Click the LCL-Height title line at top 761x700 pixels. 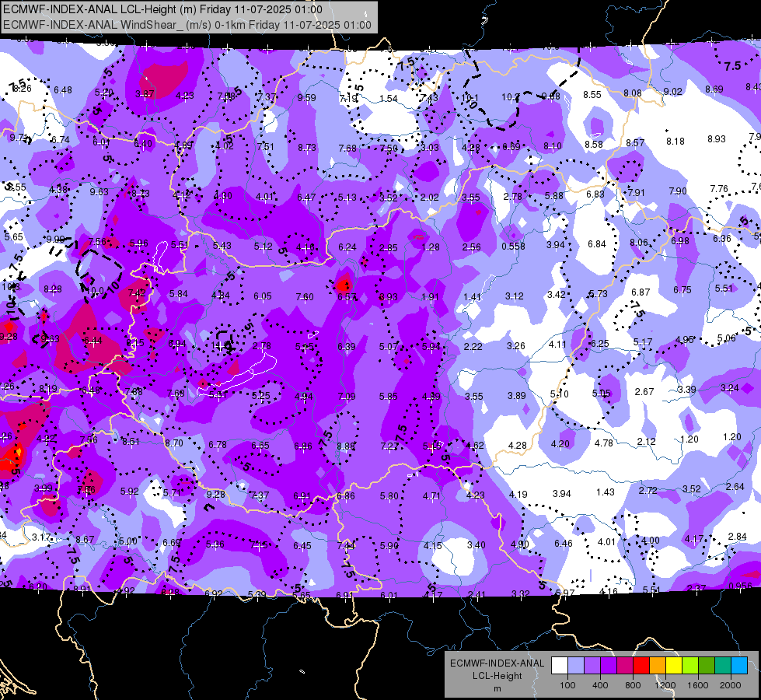point(162,9)
